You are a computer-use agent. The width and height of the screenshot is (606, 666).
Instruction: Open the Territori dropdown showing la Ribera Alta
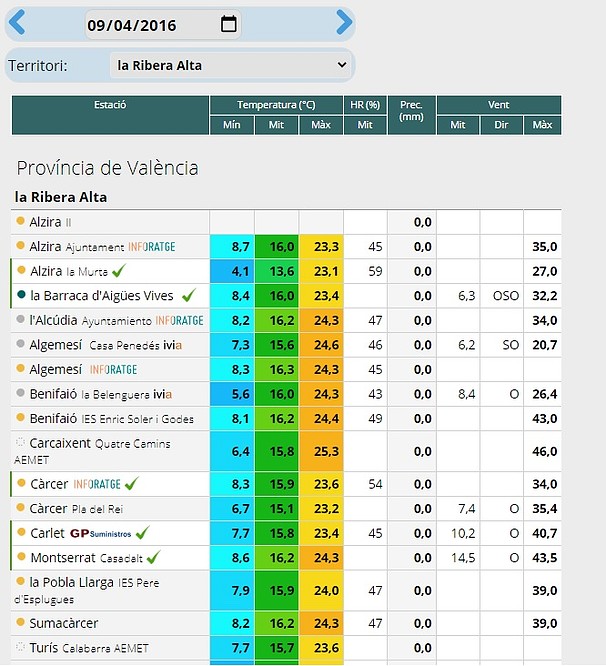coord(231,65)
